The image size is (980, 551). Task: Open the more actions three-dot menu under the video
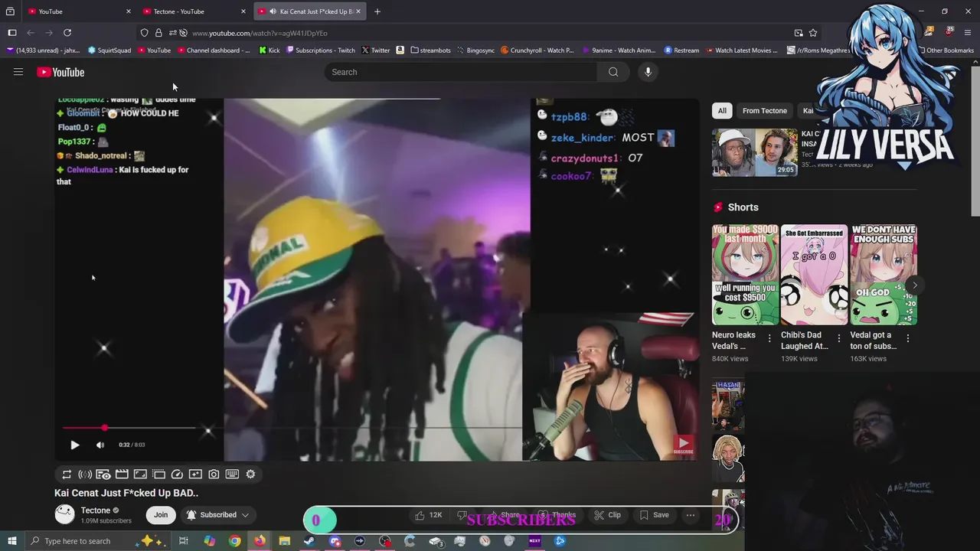(691, 515)
